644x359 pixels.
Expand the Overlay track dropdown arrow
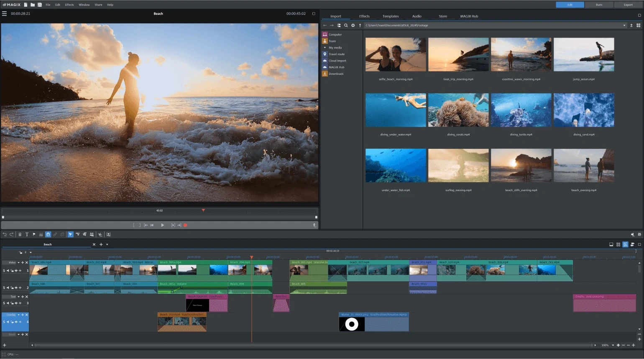coord(18,315)
